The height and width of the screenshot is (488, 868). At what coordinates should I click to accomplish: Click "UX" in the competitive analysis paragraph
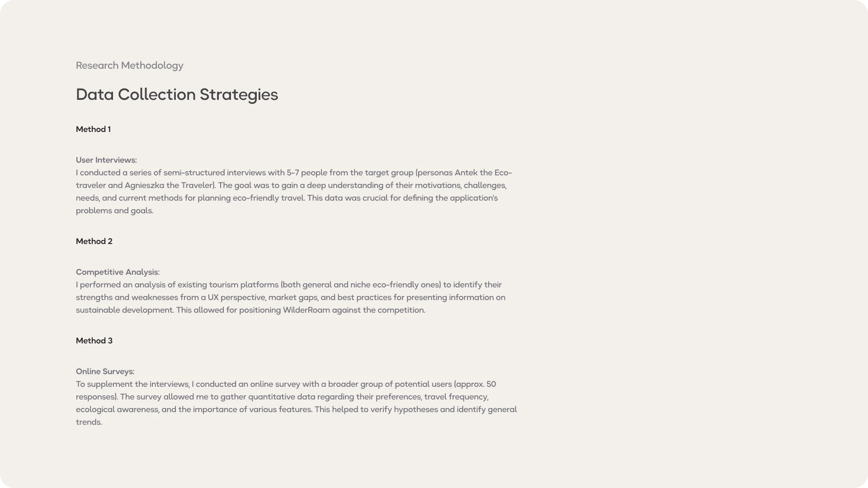pyautogui.click(x=213, y=297)
